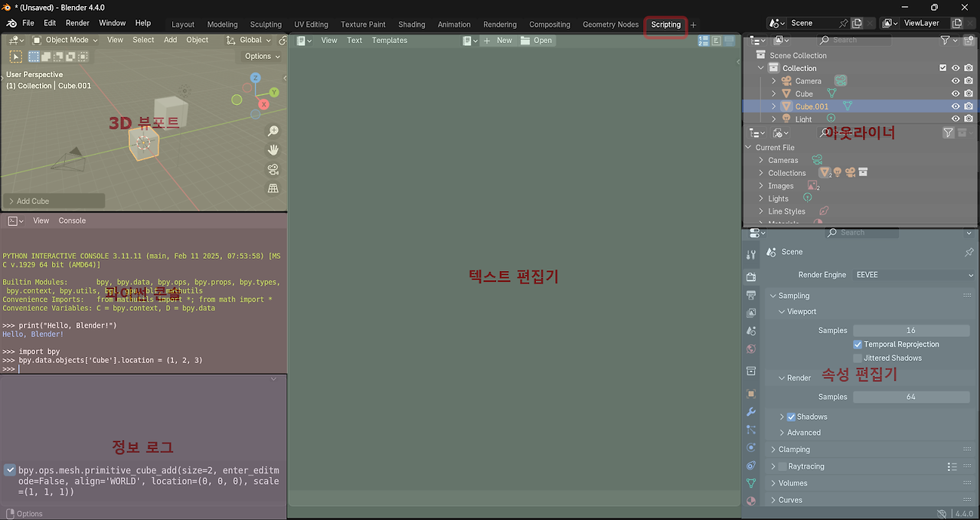The width and height of the screenshot is (980, 520).
Task: Open the World properties tab
Action: (751, 349)
